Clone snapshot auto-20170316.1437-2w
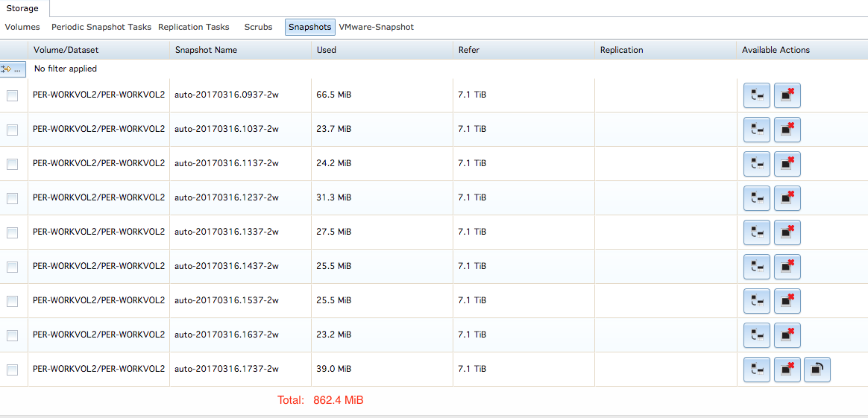The height and width of the screenshot is (418, 868). pyautogui.click(x=757, y=267)
